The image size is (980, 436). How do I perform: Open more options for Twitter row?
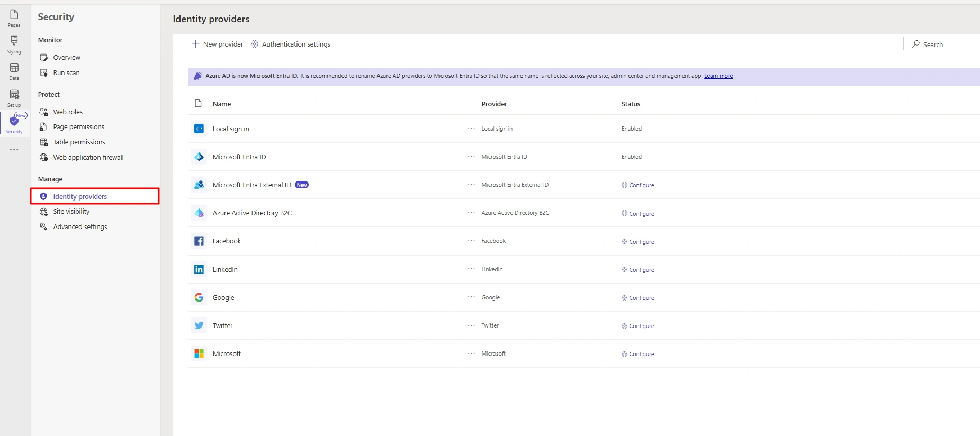[x=471, y=325]
